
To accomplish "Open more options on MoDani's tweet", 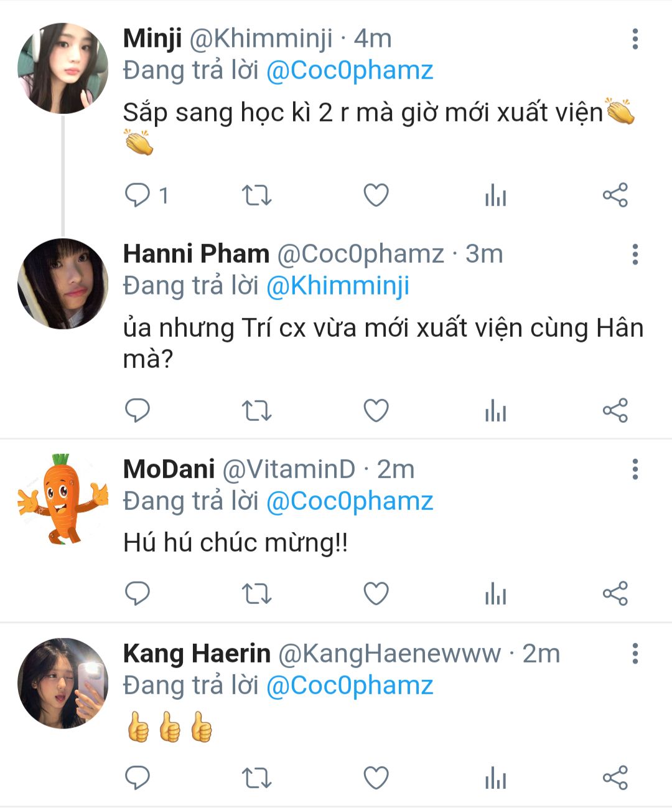I will tap(635, 469).
